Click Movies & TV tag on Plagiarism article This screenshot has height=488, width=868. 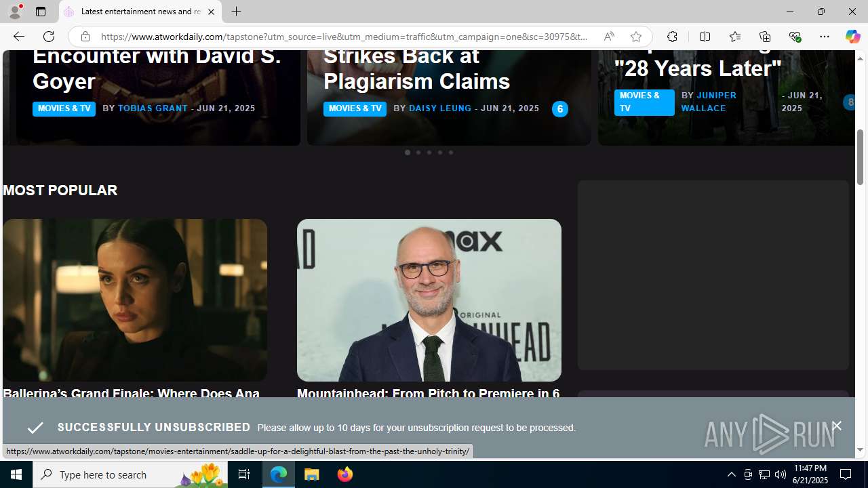[x=355, y=108]
